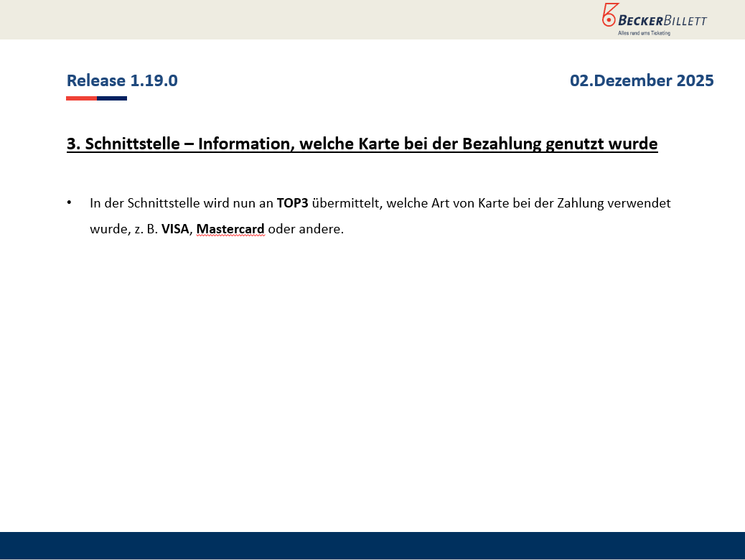Click the bullet point marker

[x=70, y=203]
